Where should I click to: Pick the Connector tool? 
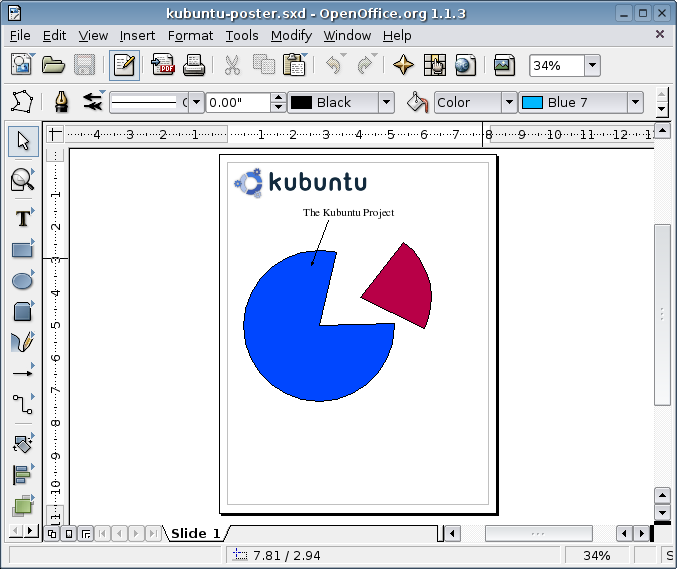(22, 405)
